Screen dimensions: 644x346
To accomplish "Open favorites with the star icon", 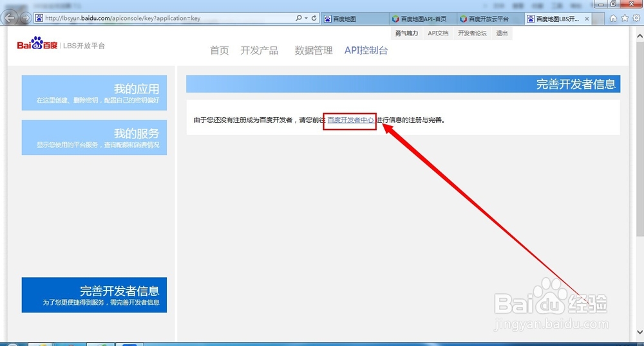I will pyautogui.click(x=625, y=18).
